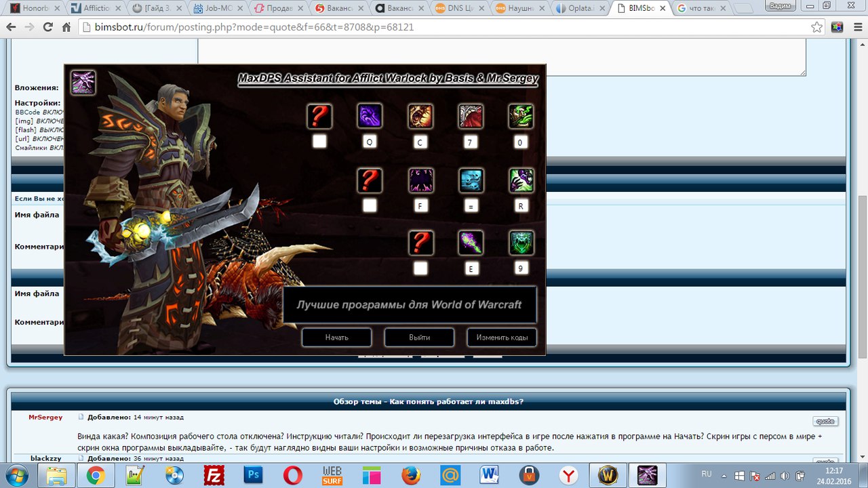Click the key box containing letter R
The image size is (868, 488).
521,205
